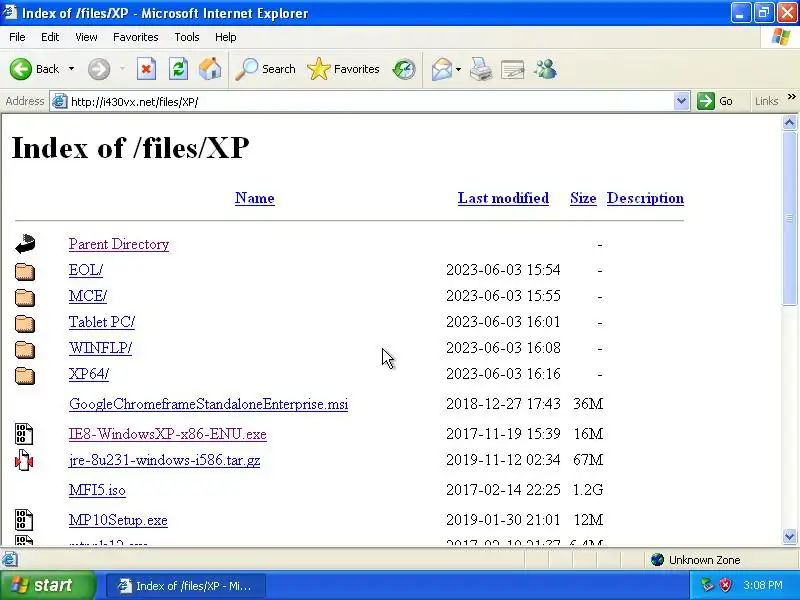Download jre-8u231-windows-i586.tar.gz

[164, 460]
